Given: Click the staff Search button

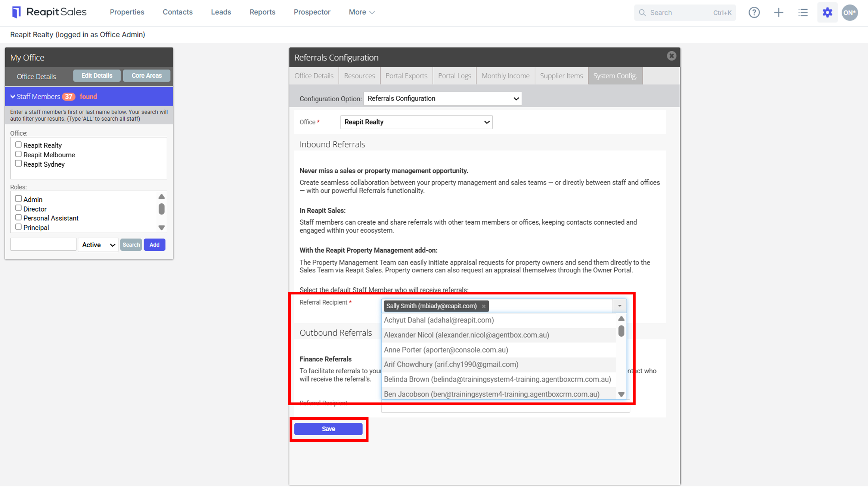Looking at the screenshot, I should tap(131, 245).
